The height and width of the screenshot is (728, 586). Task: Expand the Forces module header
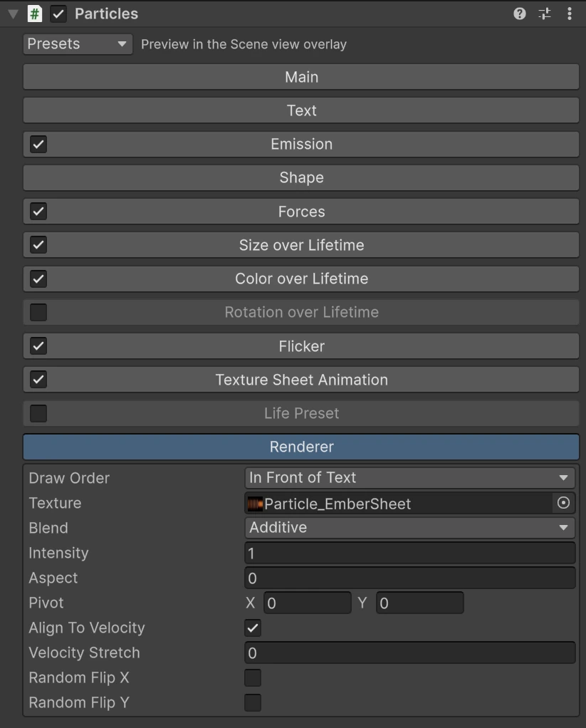point(301,212)
